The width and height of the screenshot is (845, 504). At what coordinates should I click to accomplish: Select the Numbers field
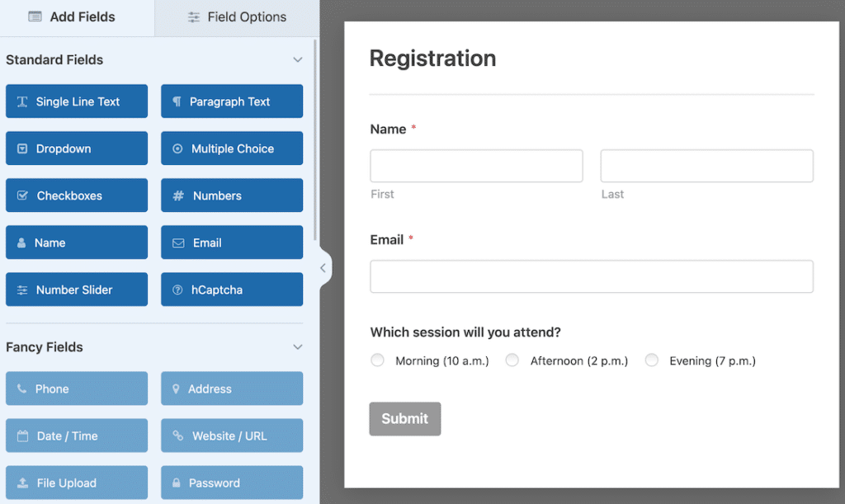(x=231, y=195)
